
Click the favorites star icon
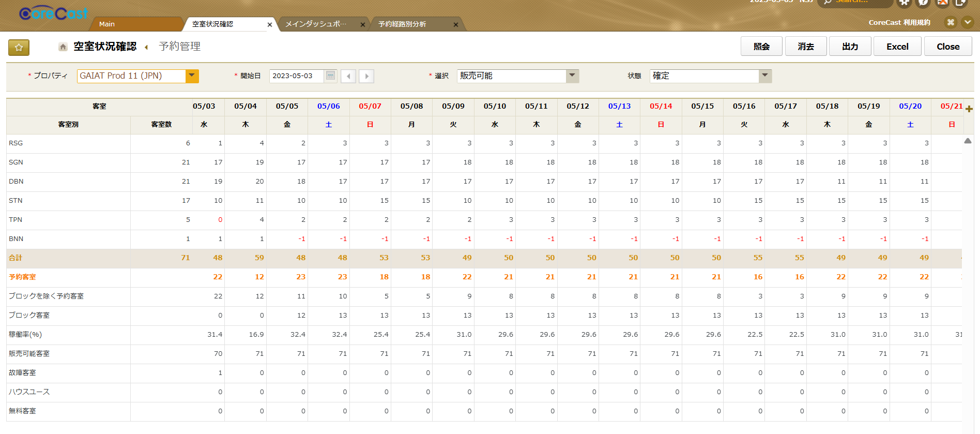[x=19, y=48]
